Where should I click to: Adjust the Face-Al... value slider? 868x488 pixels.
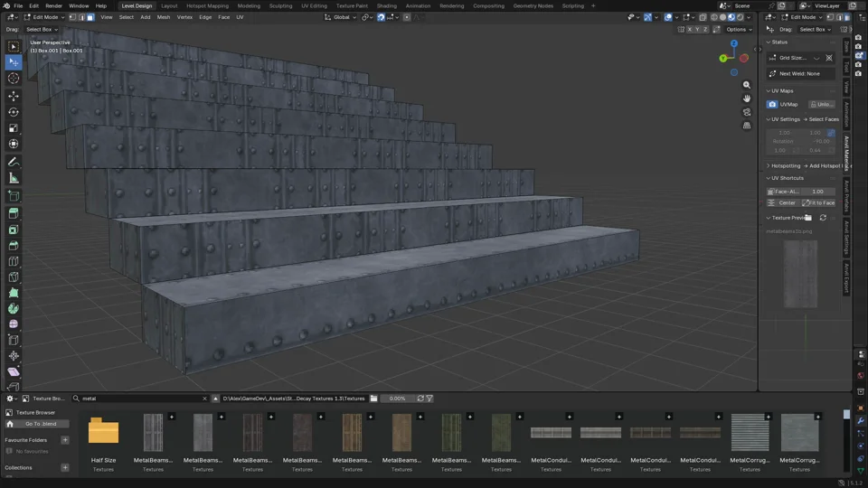point(800,192)
